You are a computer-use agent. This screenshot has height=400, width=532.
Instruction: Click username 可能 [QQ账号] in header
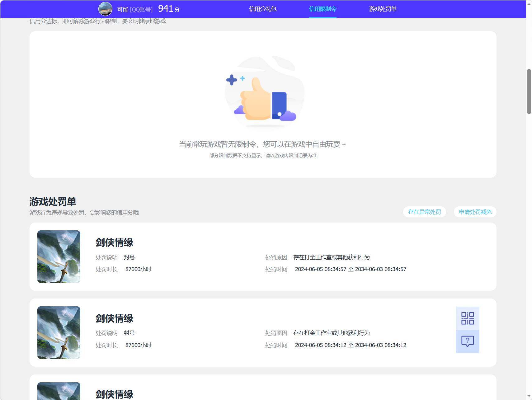(x=135, y=9)
